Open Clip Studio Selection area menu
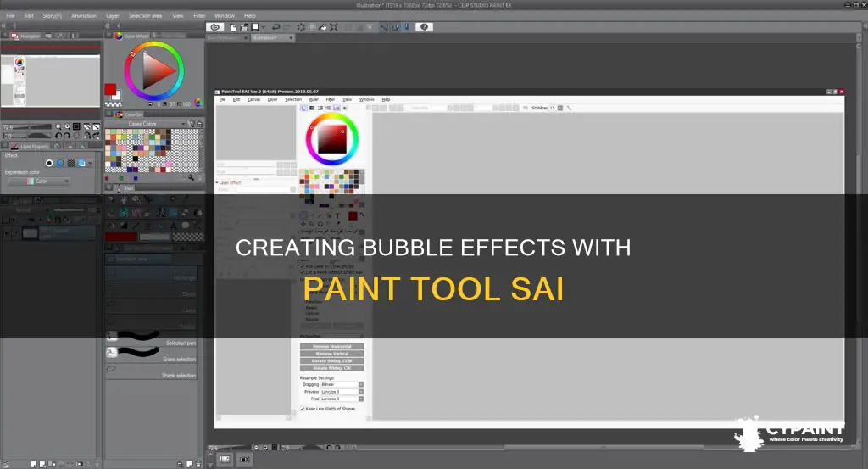The width and height of the screenshot is (868, 469). pos(145,15)
